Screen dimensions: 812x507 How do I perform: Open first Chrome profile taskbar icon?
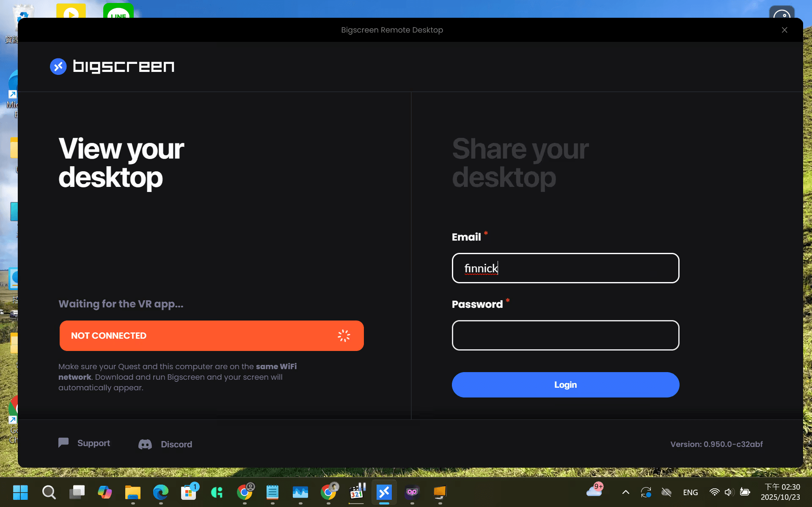pyautogui.click(x=245, y=492)
